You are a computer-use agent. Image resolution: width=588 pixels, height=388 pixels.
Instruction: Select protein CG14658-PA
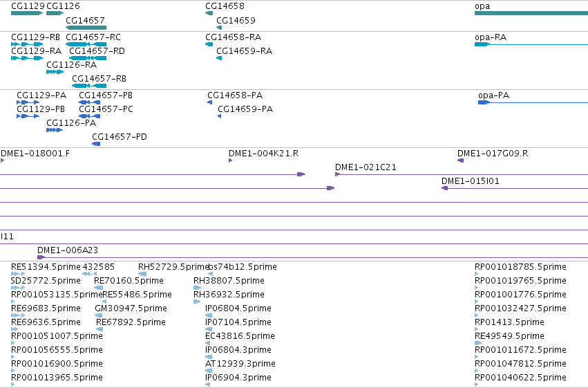click(x=210, y=102)
